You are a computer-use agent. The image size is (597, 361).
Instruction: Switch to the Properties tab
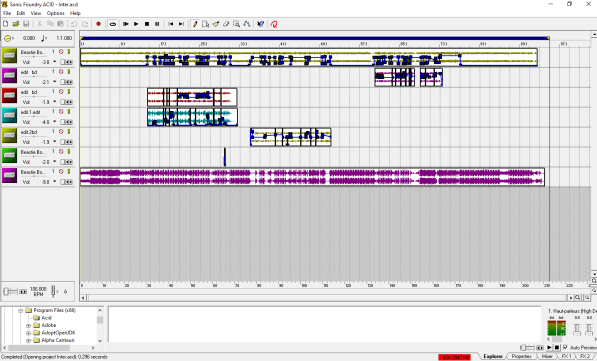click(x=522, y=356)
